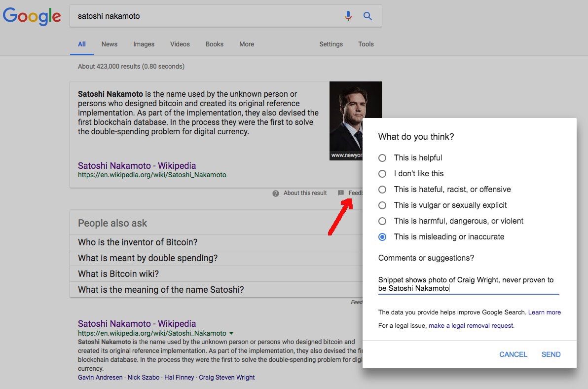Click the magnifying glass search icon
Screen dimensions: 588x389
tap(367, 16)
